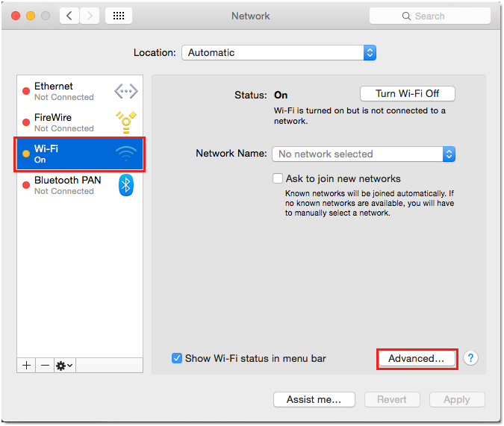Click the Bluetooth PAN icon
Viewport: 504px width, 426px height.
point(125,185)
